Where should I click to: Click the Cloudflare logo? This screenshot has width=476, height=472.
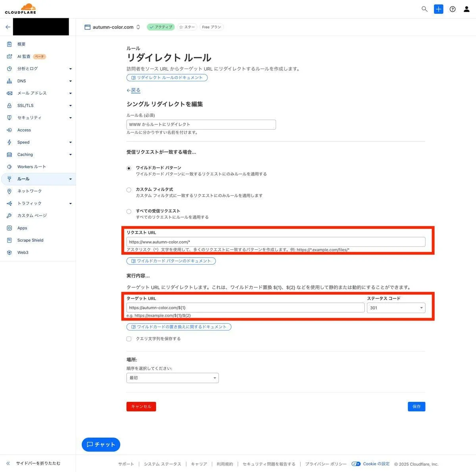[x=20, y=9]
